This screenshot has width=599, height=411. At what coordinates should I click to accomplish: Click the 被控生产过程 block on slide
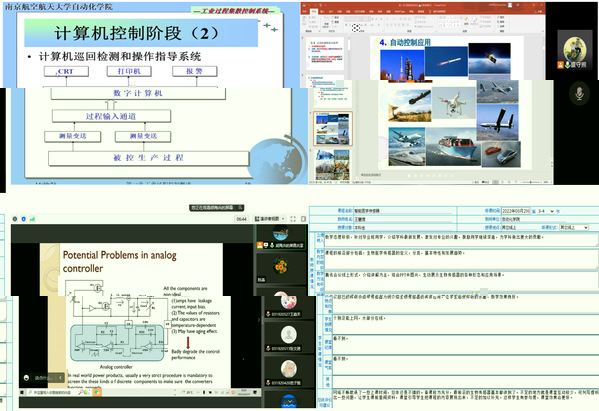coord(149,158)
